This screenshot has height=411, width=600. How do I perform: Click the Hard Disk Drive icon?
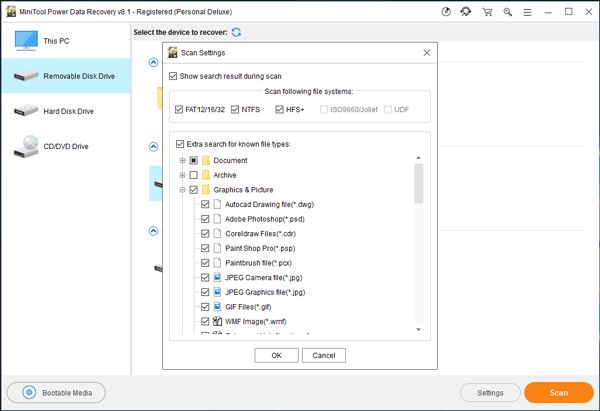point(26,111)
